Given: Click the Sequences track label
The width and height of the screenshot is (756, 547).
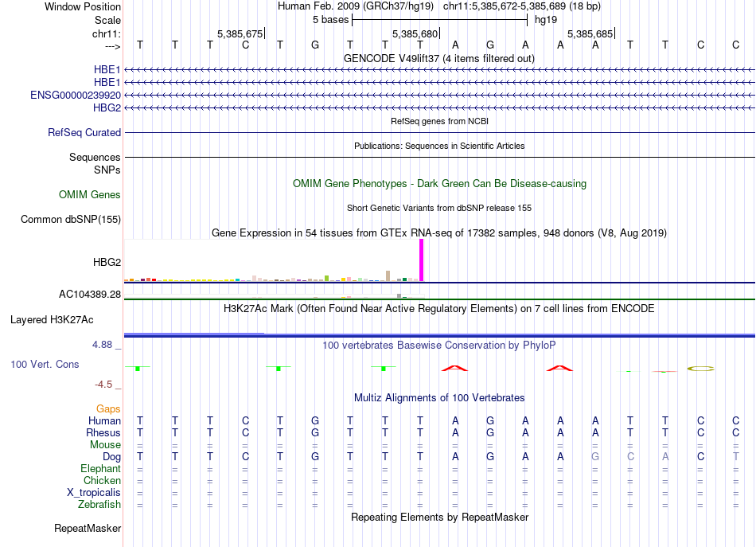Looking at the screenshot, I should pos(95,157).
